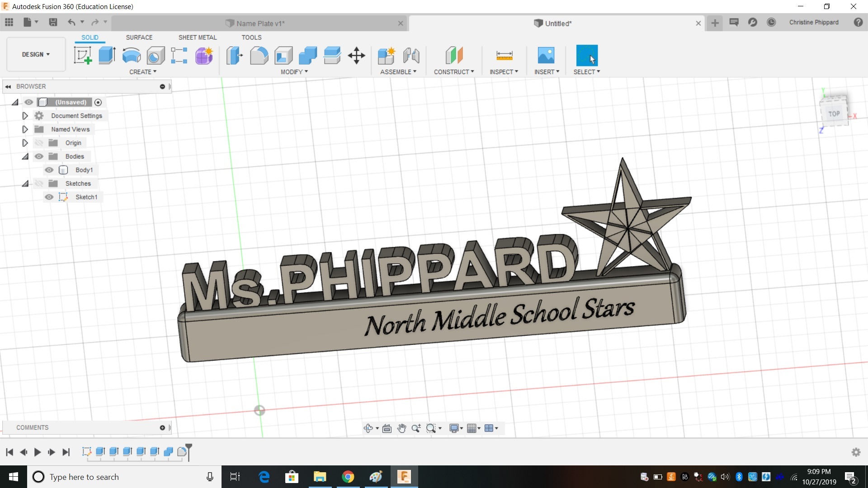Show the Origin folder via eye icon
The width and height of the screenshot is (868, 488).
pyautogui.click(x=39, y=143)
